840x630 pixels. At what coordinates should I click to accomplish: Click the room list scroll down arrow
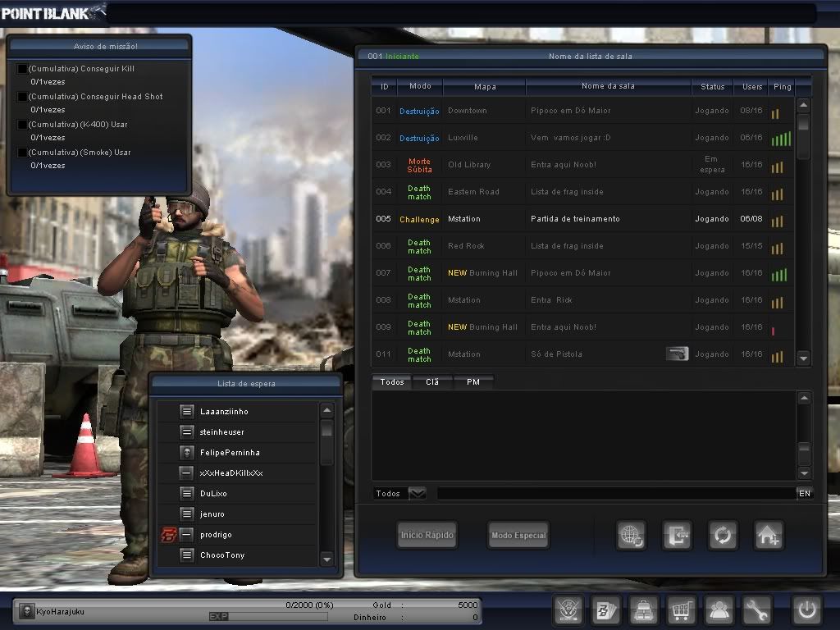(x=803, y=358)
